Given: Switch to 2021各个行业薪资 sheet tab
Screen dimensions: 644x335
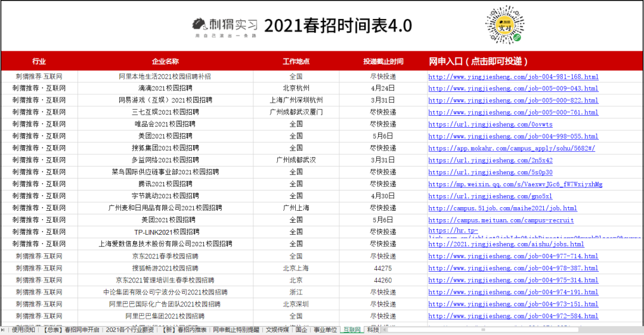Looking at the screenshot, I should (x=130, y=330).
